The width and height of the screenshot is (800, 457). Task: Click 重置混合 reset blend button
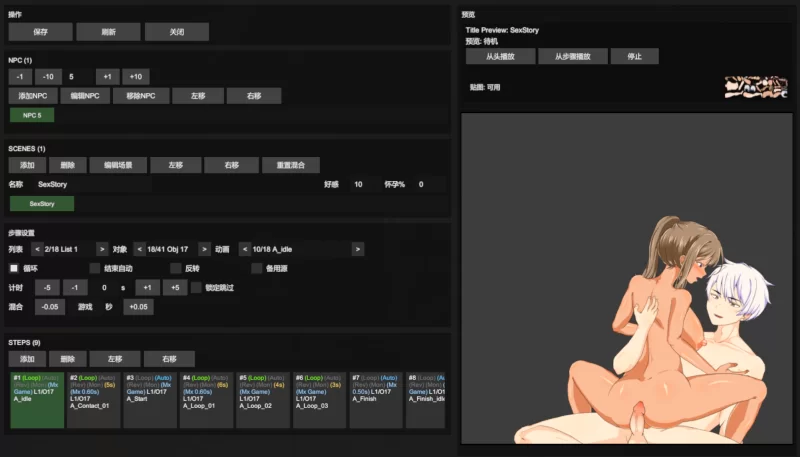tap(291, 165)
